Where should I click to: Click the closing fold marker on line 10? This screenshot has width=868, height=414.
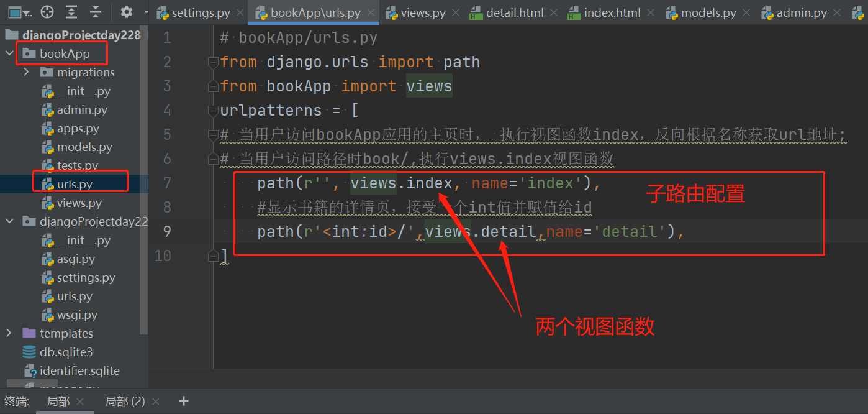click(x=213, y=255)
